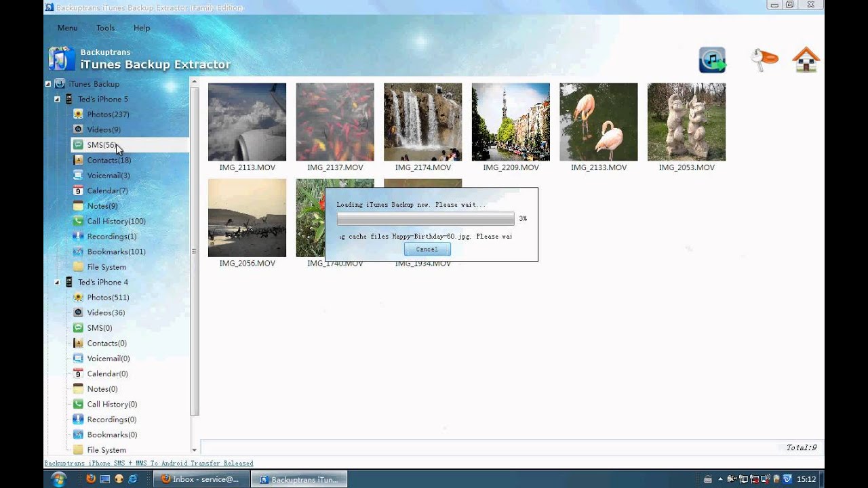
Task: Select Photos(237) icon under Ted's iPhone 5
Action: click(x=78, y=115)
